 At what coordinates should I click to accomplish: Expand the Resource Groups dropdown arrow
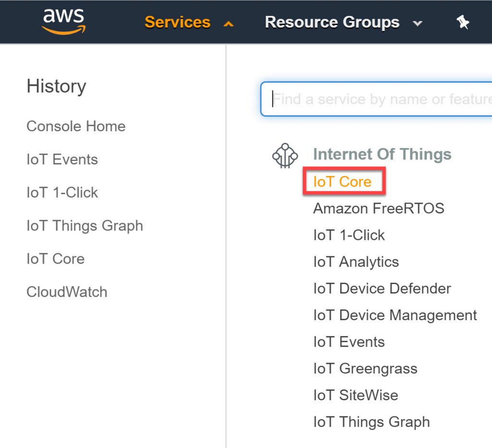(x=417, y=23)
